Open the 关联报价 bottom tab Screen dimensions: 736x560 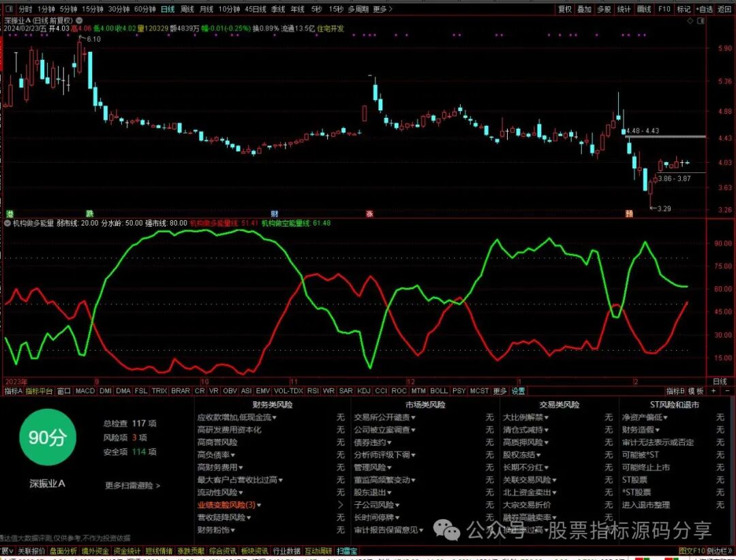[31, 551]
